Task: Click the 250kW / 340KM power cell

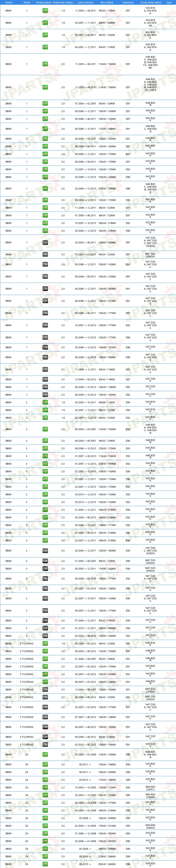Action: click(x=107, y=864)
